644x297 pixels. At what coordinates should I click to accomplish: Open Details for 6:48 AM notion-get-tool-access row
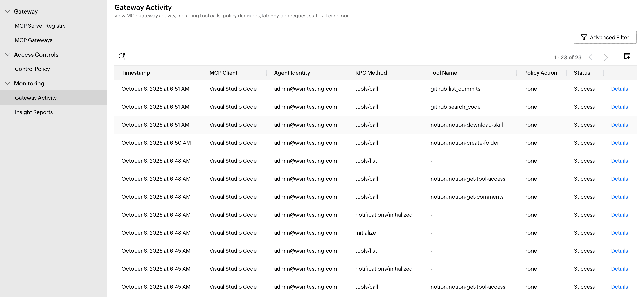(619, 179)
